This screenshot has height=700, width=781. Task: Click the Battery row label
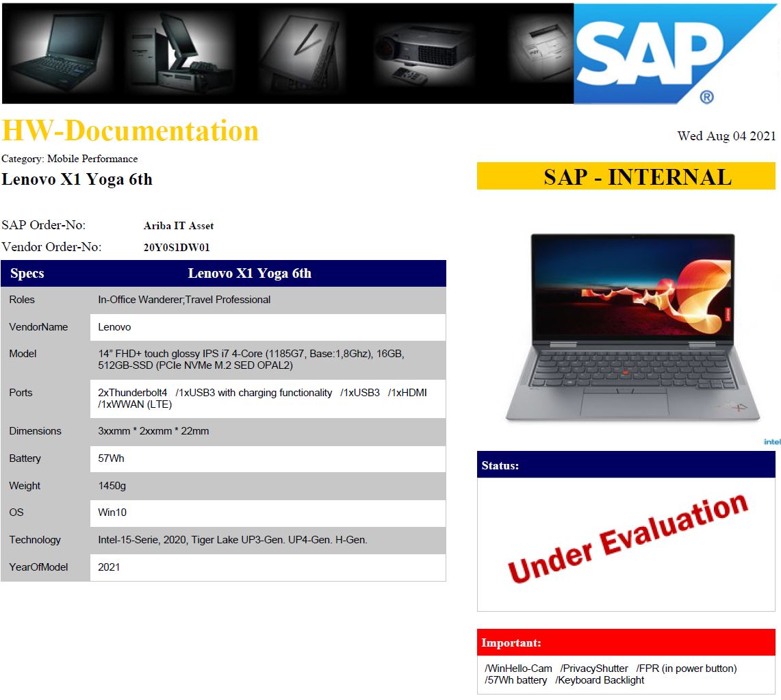click(x=25, y=458)
